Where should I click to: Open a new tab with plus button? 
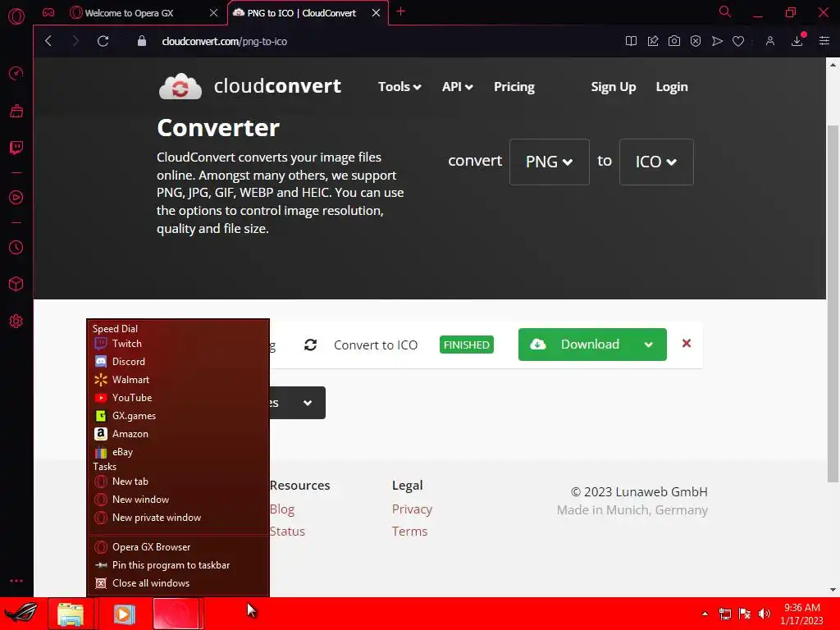click(x=400, y=11)
